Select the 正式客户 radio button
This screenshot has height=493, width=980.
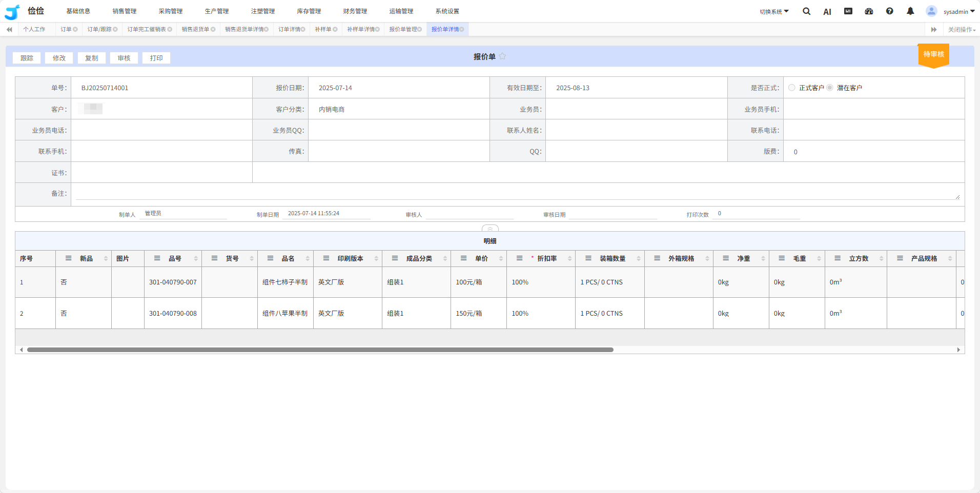[x=792, y=88]
